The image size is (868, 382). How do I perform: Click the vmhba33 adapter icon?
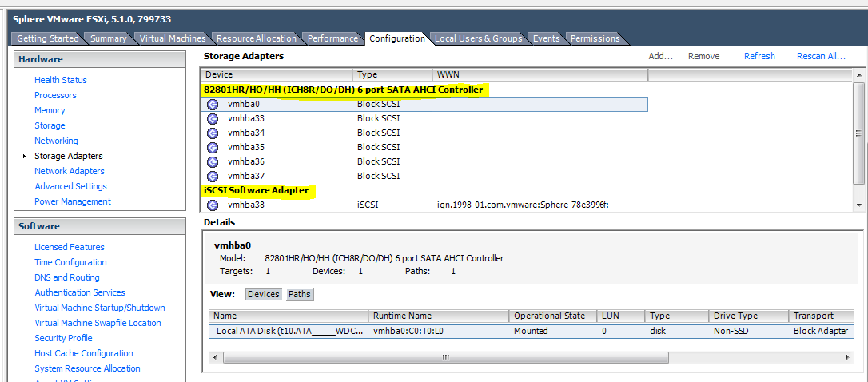pos(213,118)
